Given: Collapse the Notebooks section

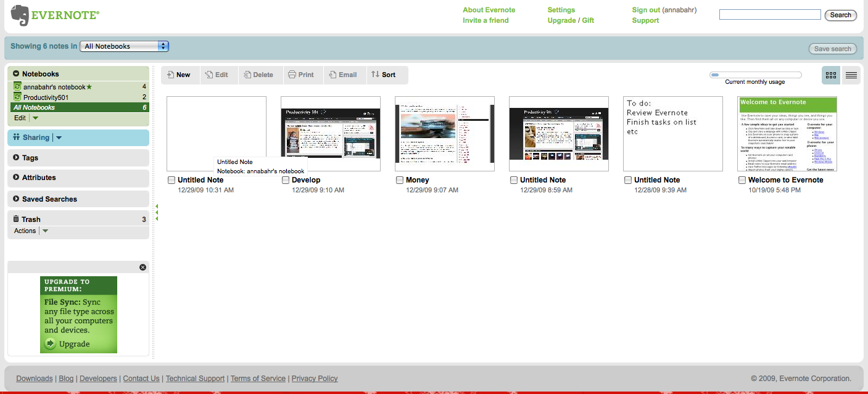Looking at the screenshot, I should point(16,74).
